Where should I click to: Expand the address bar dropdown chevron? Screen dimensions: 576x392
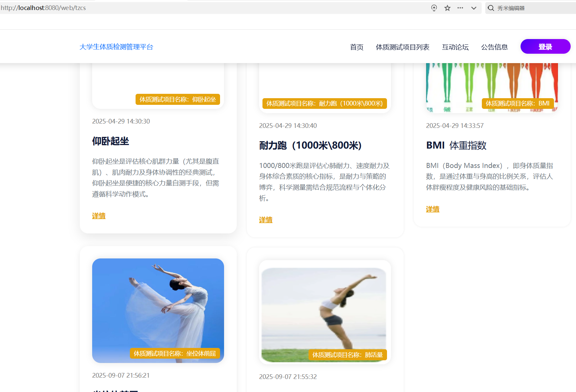point(473,8)
